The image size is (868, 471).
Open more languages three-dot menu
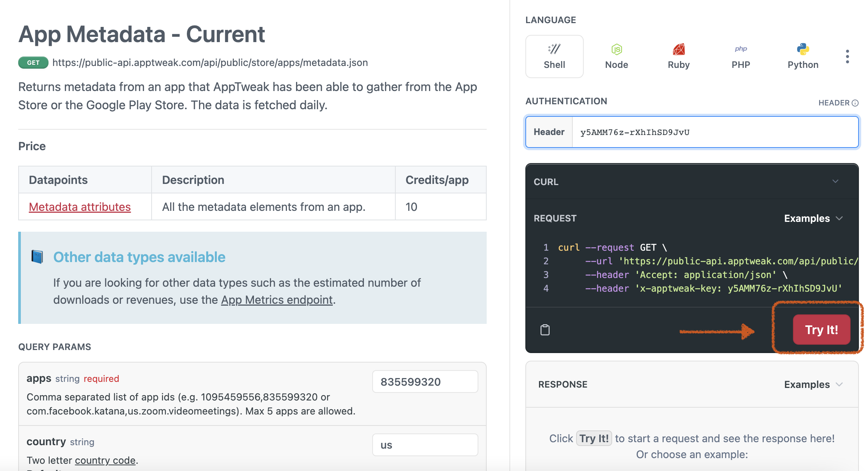point(848,57)
